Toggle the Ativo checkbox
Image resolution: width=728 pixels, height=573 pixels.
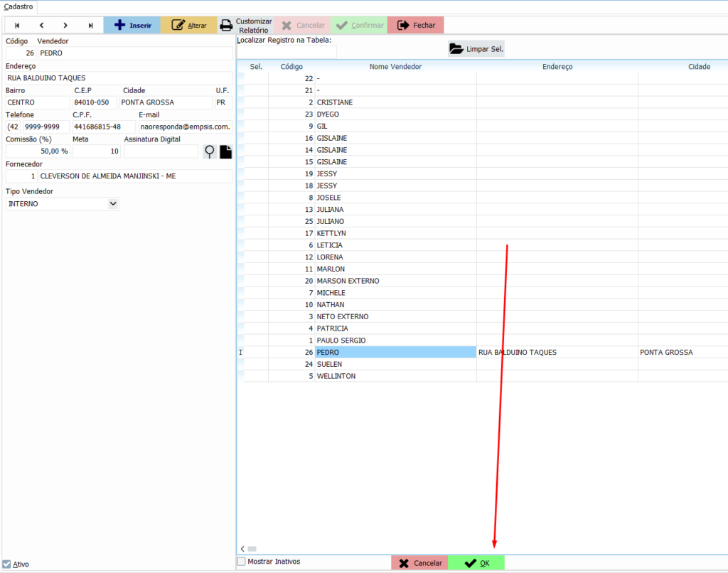point(7,564)
